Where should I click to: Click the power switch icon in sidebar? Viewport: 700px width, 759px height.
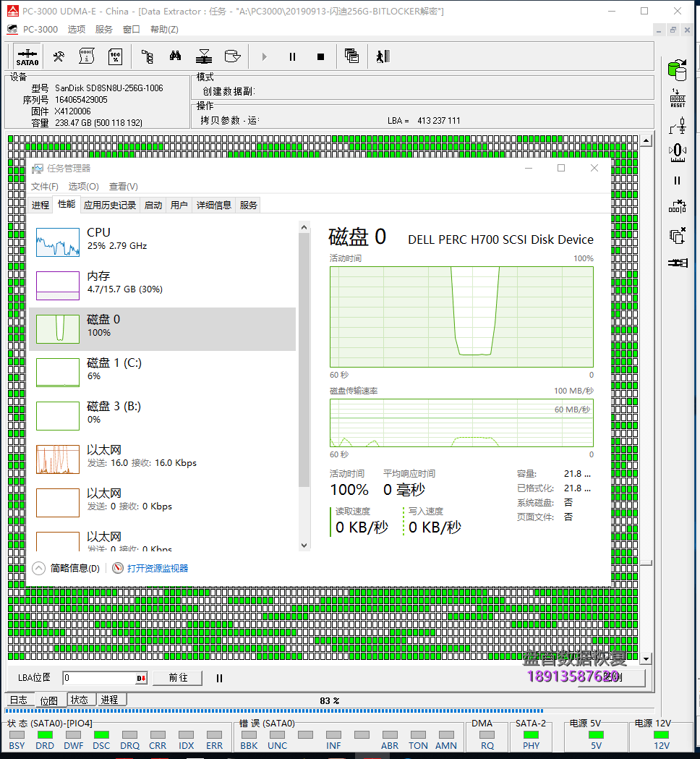tap(678, 126)
